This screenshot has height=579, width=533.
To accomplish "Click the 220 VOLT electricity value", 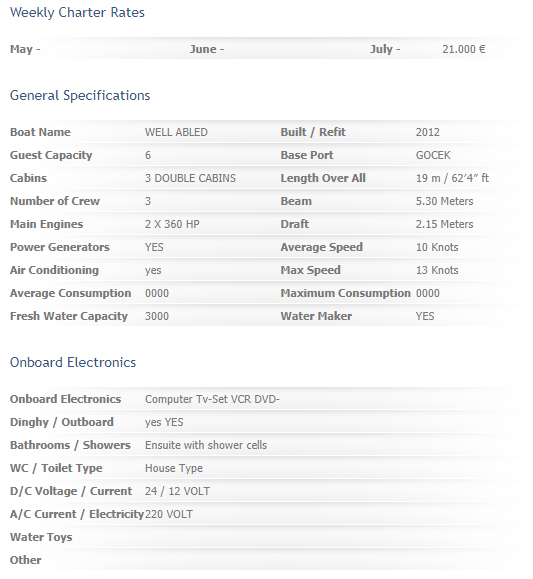I will [169, 514].
